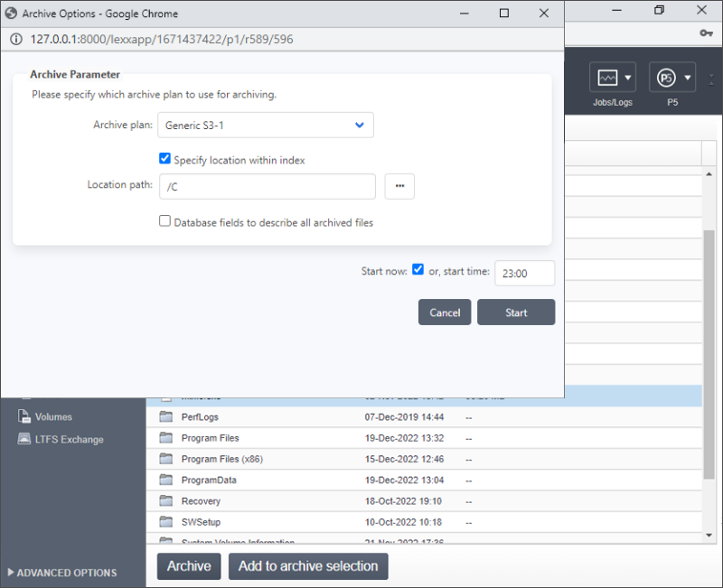Cancel the archive options dialog

coord(445,313)
